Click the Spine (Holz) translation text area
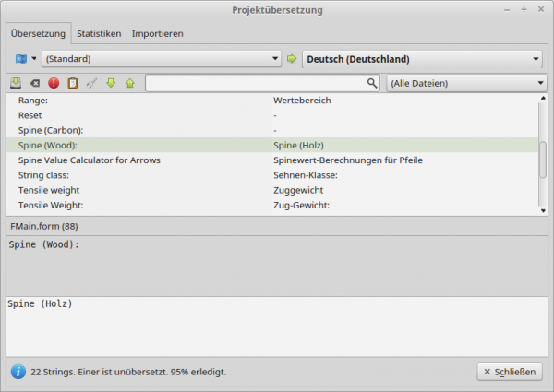This screenshot has width=554, height=392. pyautogui.click(x=277, y=323)
